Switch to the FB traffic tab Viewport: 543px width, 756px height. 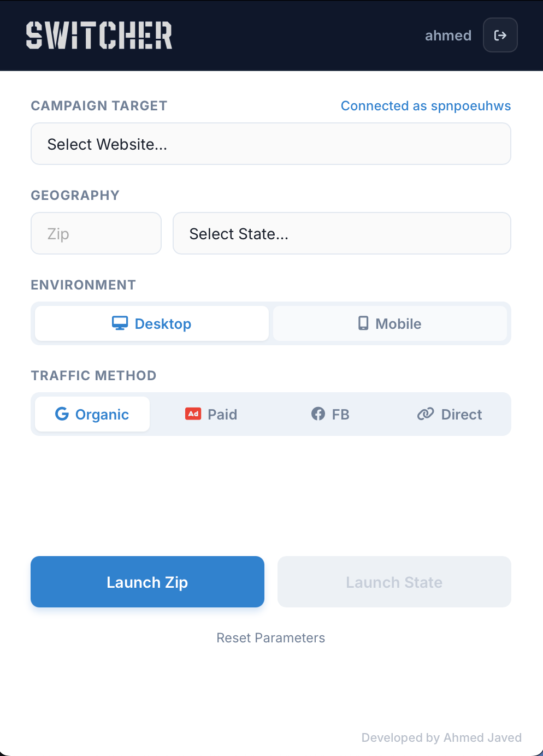[x=330, y=414]
